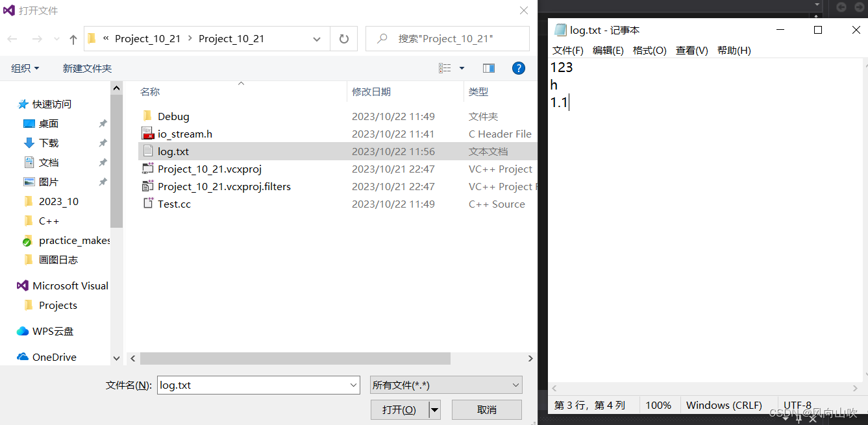Open the view options dropdown arrow
This screenshot has height=425, width=868.
[462, 68]
